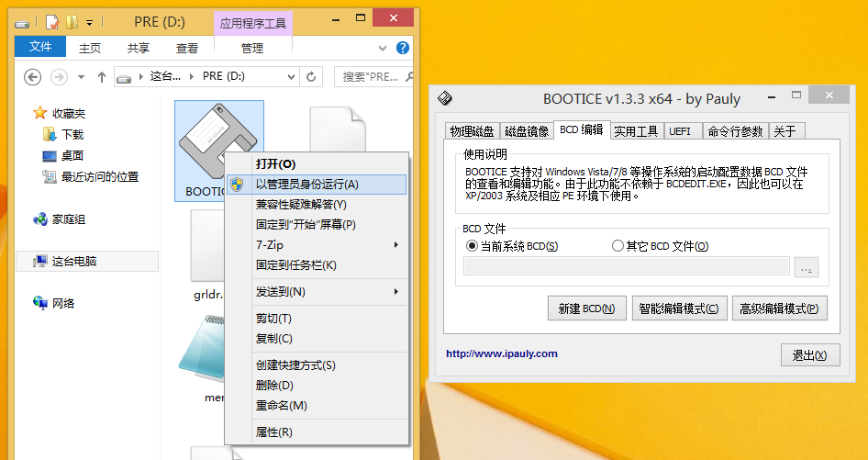868x460 pixels.
Task: Expand the 发送到 submenu
Action: 396,292
